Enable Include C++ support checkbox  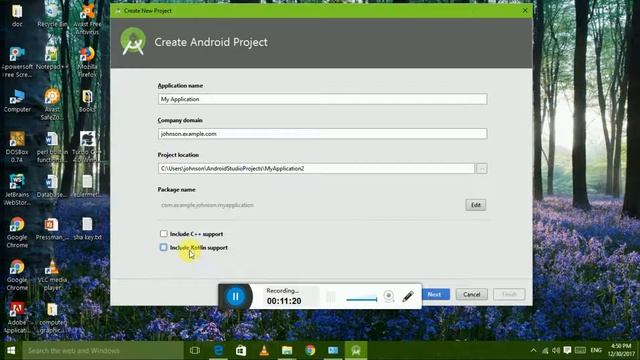(x=164, y=233)
